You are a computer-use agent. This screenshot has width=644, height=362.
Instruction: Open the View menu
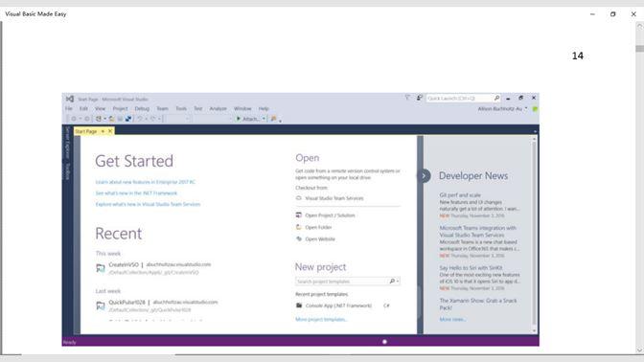pyautogui.click(x=101, y=108)
